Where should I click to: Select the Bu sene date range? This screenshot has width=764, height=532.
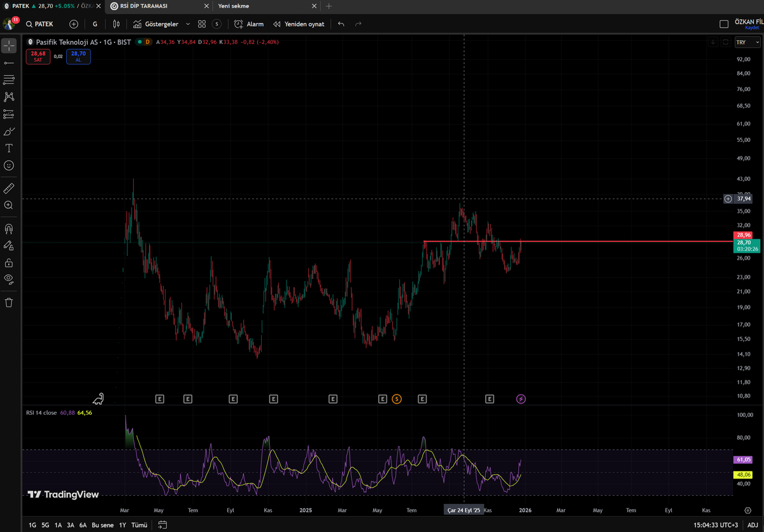click(103, 525)
